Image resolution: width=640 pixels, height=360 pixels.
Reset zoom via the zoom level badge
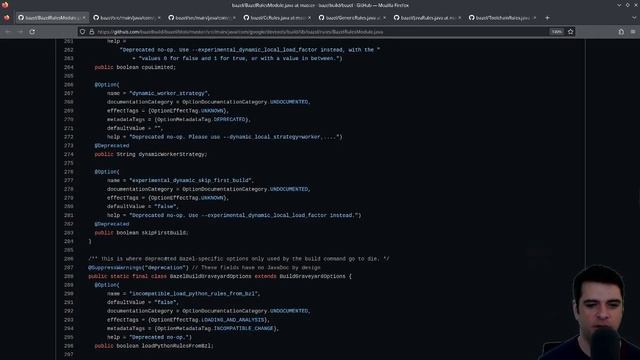[557, 31]
